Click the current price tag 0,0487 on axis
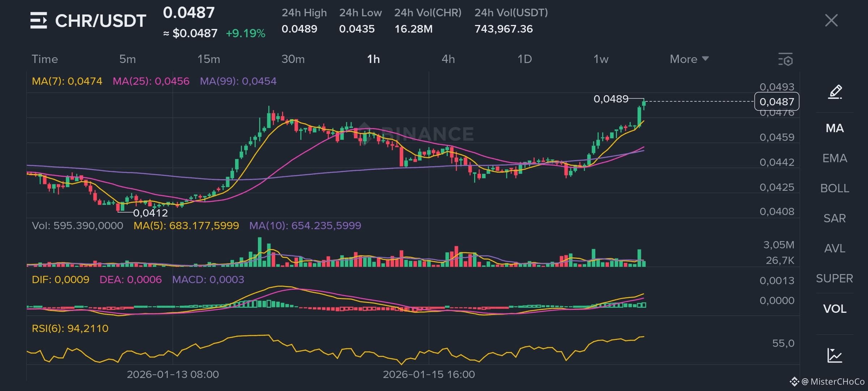868x391 pixels. [777, 102]
